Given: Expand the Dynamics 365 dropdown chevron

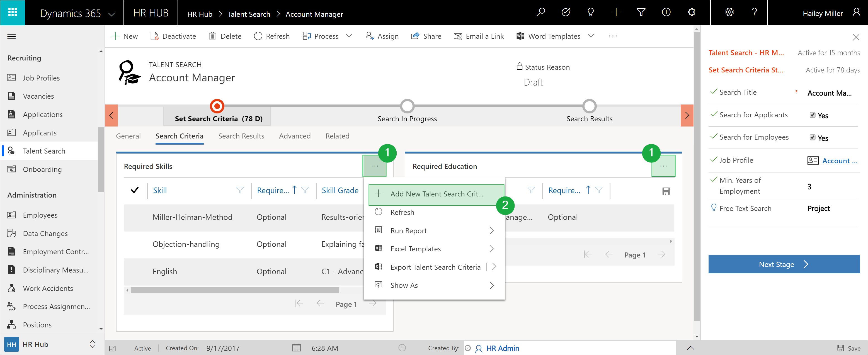Looking at the screenshot, I should point(111,14).
